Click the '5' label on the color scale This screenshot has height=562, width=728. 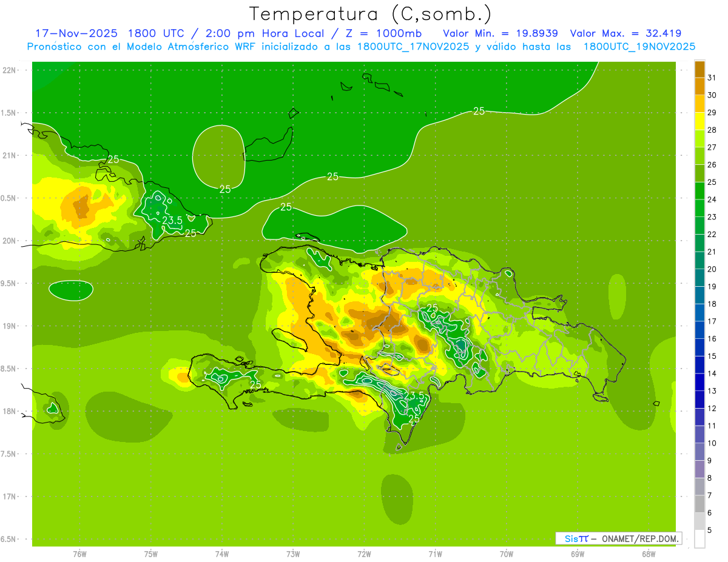pyautogui.click(x=710, y=530)
